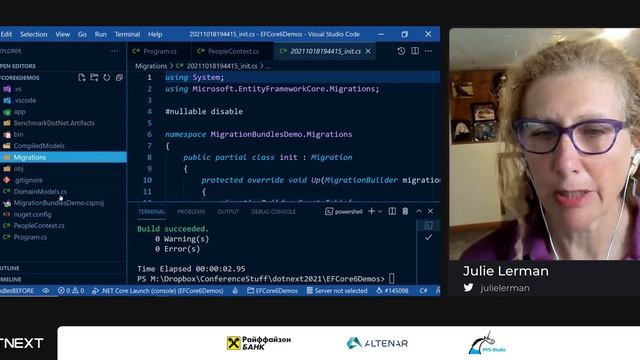Open the Help menu
Image resolution: width=640 pixels, height=360 pixels.
(155, 34)
